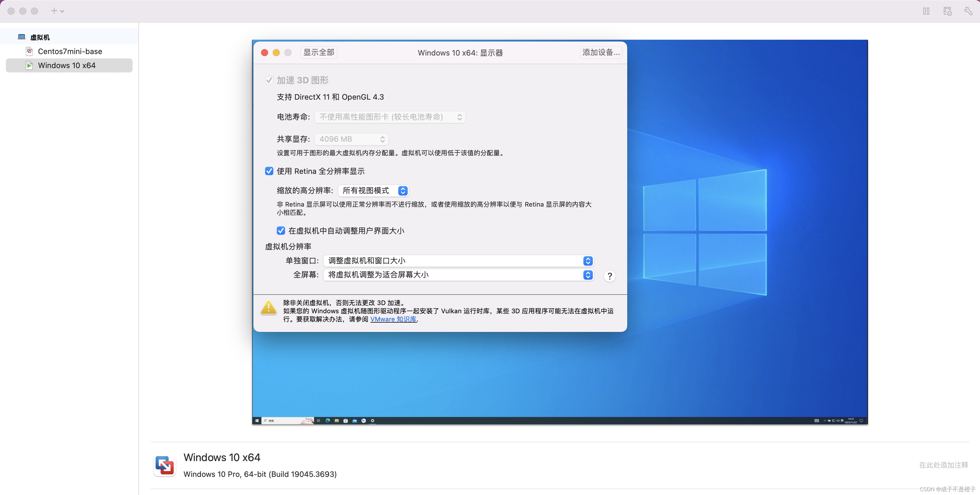The width and height of the screenshot is (980, 495).
Task: Click the question mark help button
Action: tap(609, 276)
